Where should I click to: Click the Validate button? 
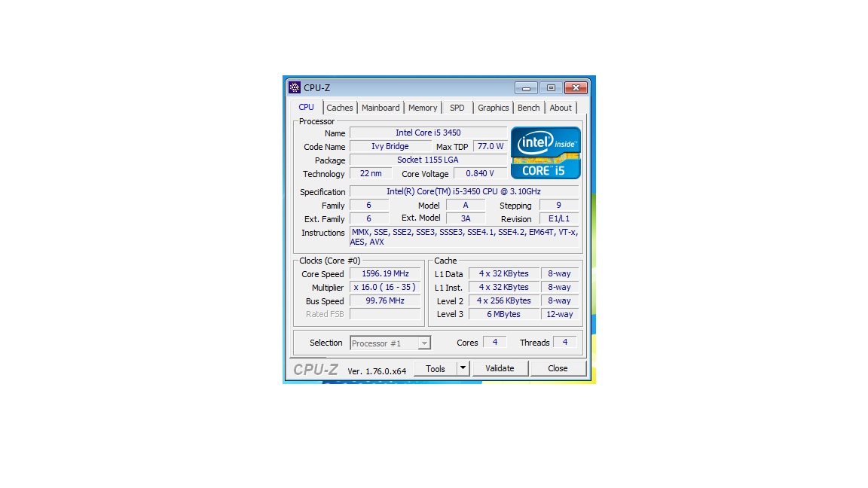pyautogui.click(x=500, y=368)
